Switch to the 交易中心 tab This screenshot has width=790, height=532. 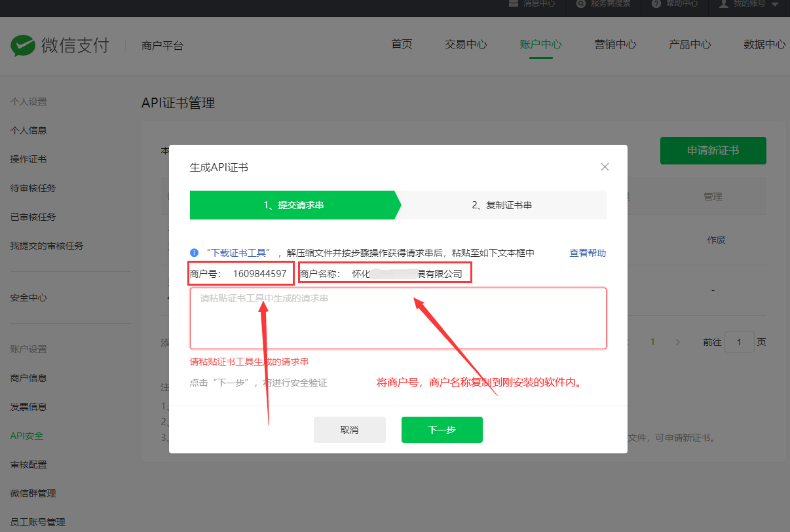(x=466, y=45)
